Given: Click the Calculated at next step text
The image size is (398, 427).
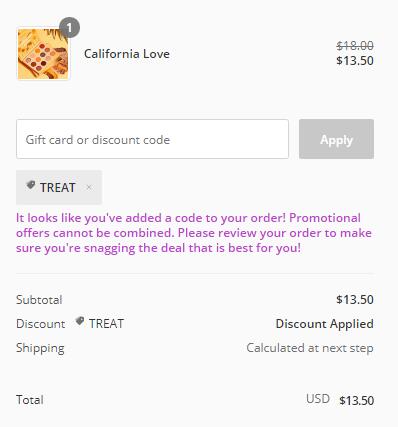Looking at the screenshot, I should tap(310, 348).
